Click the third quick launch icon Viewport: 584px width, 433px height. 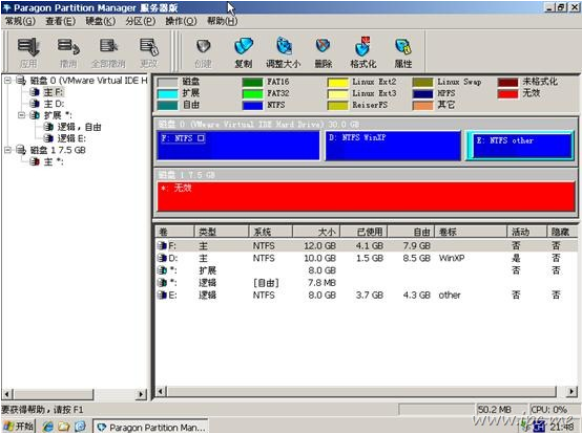[80, 426]
